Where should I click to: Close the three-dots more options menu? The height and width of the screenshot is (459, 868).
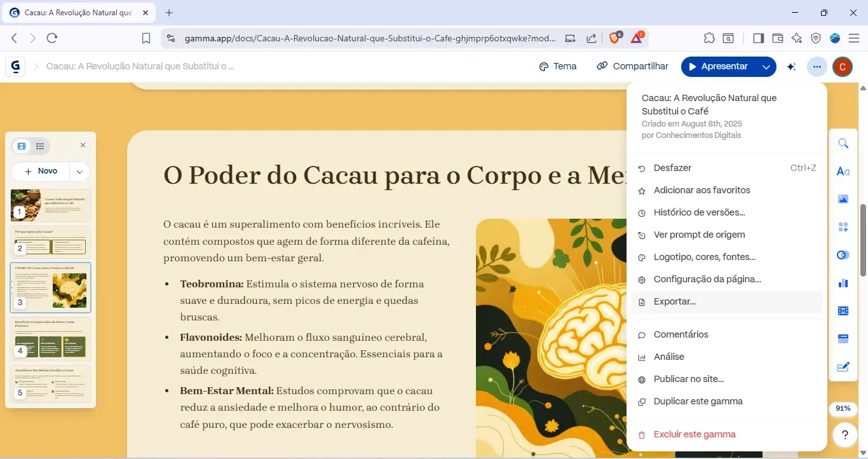pos(817,67)
